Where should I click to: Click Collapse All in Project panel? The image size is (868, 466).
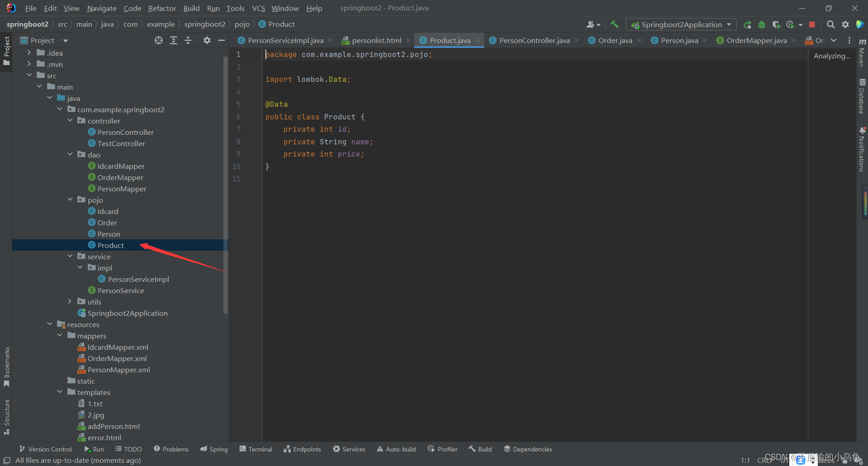[188, 40]
